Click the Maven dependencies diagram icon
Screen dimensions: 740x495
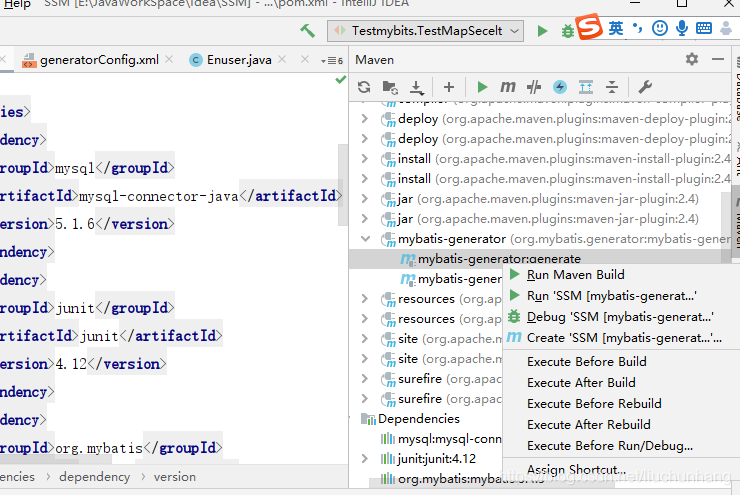586,87
